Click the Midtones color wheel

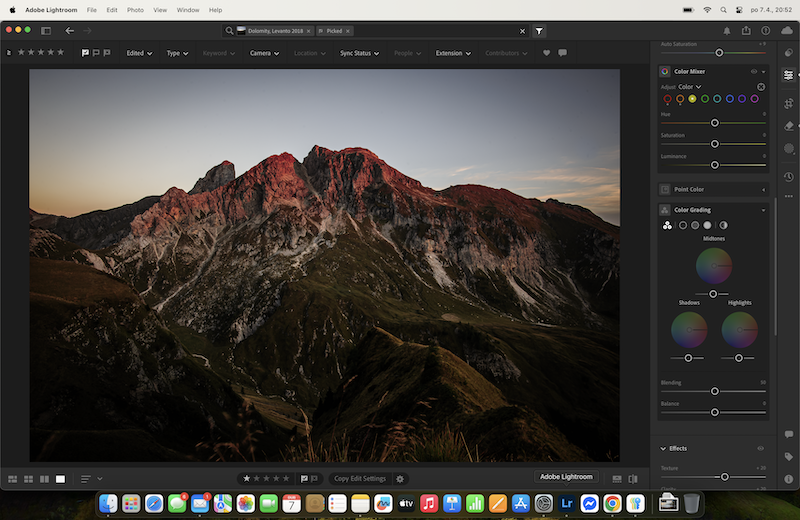pyautogui.click(x=714, y=266)
